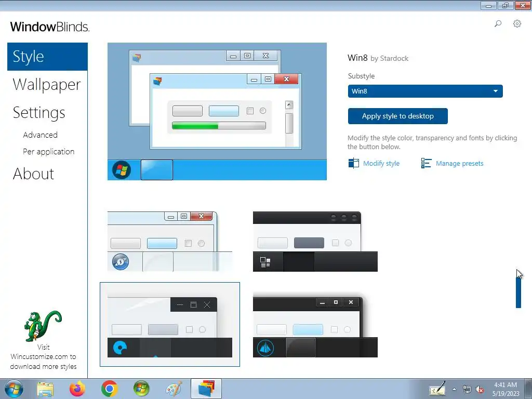Click the large Win8 style preview image
Screen dimensions: 532x399
point(217,111)
